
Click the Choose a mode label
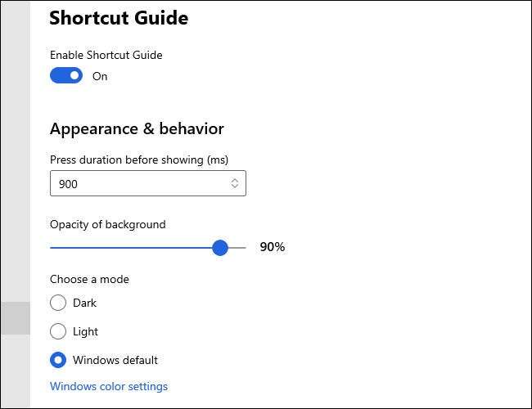pos(89,279)
